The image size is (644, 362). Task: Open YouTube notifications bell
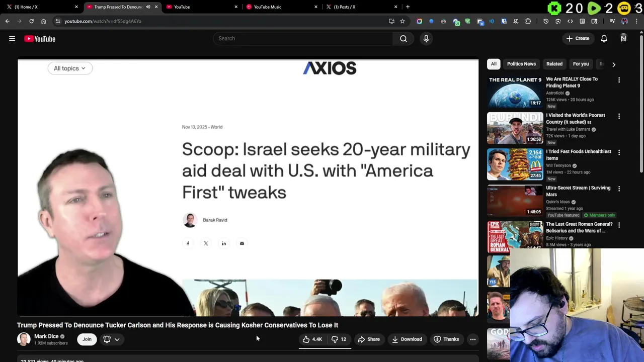pos(604,39)
